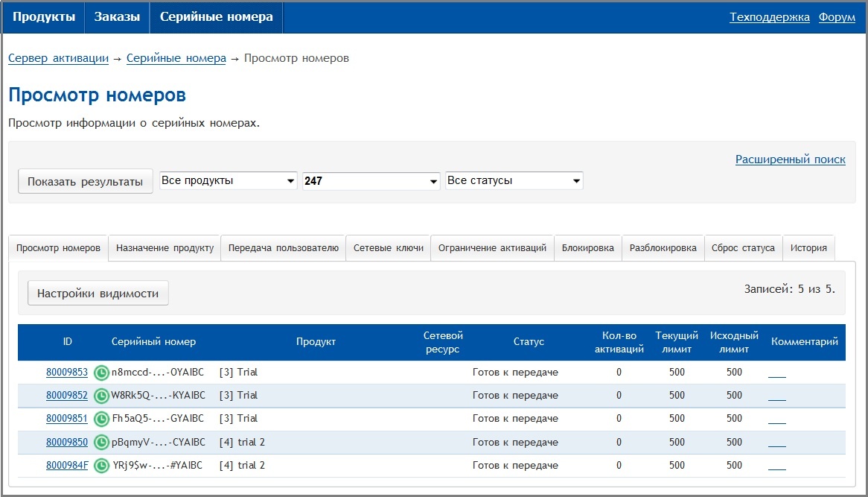This screenshot has height=497, width=868.
Task: Click the Настройки видимости button
Action: pyautogui.click(x=98, y=294)
